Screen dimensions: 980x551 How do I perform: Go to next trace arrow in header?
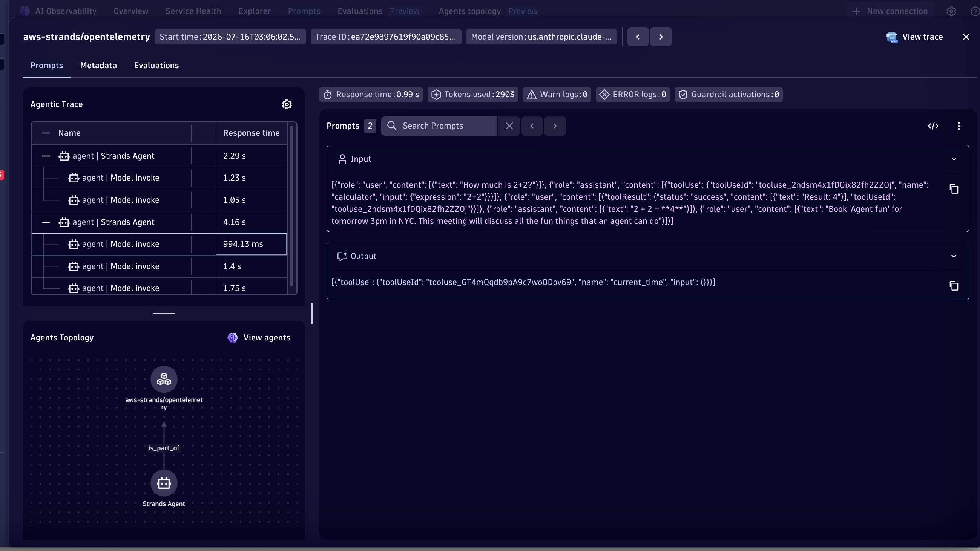(x=661, y=37)
